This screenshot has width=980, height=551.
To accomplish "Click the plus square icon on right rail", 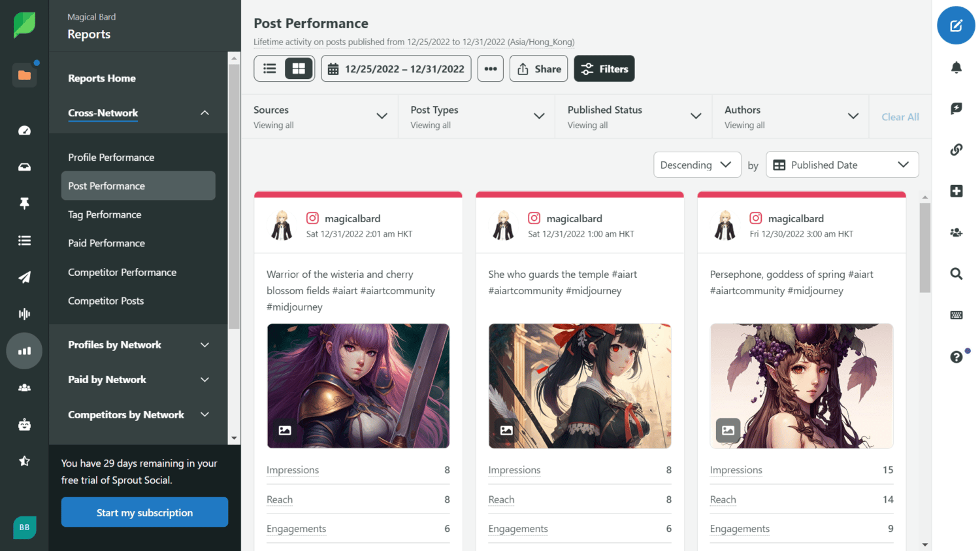I will coord(956,191).
